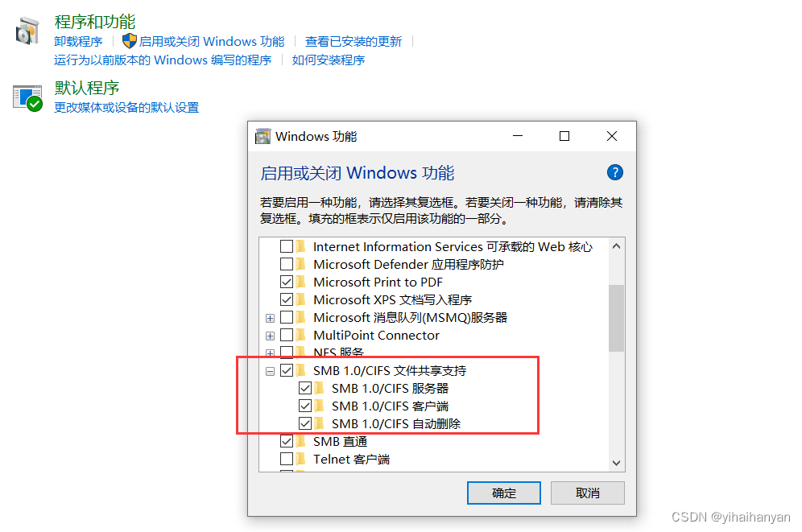This screenshot has height=532, width=802.
Task: Click folder icon next to Microsoft Print to PDF
Action: click(302, 282)
